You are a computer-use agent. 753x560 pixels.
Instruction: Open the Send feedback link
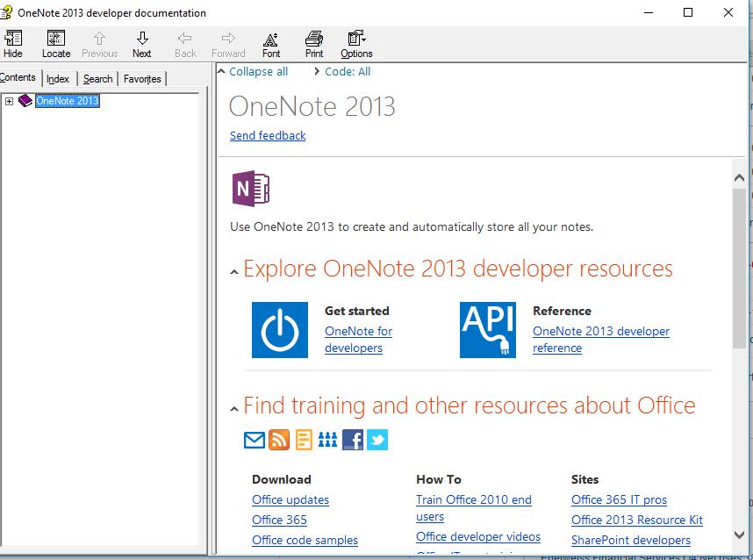pos(268,136)
